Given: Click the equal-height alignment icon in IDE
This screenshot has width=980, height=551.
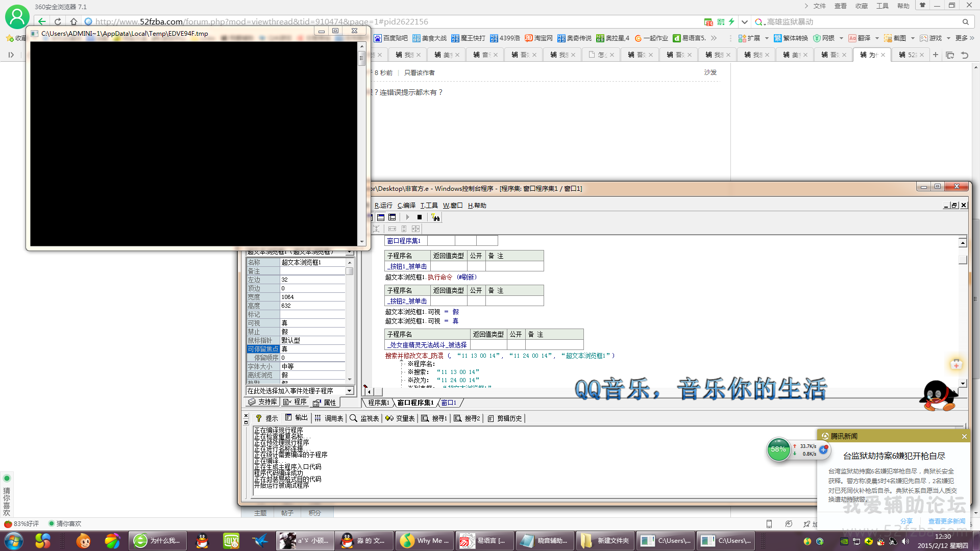Looking at the screenshot, I should point(404,229).
